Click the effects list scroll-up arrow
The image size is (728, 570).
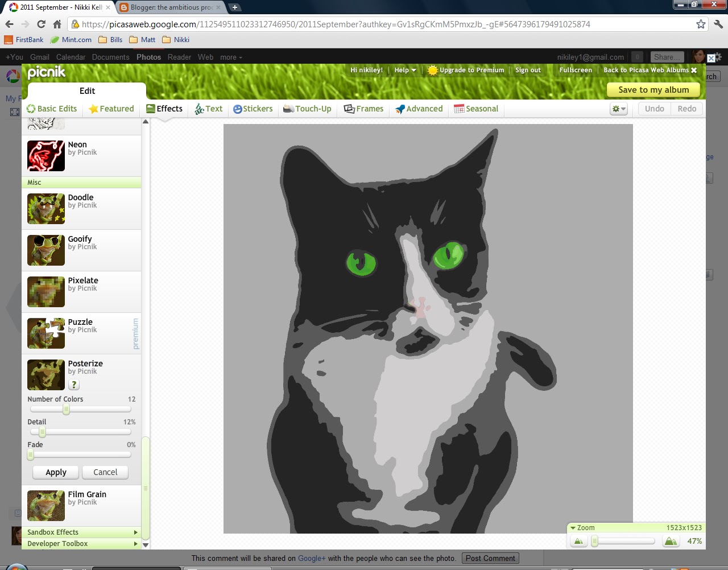tap(146, 122)
